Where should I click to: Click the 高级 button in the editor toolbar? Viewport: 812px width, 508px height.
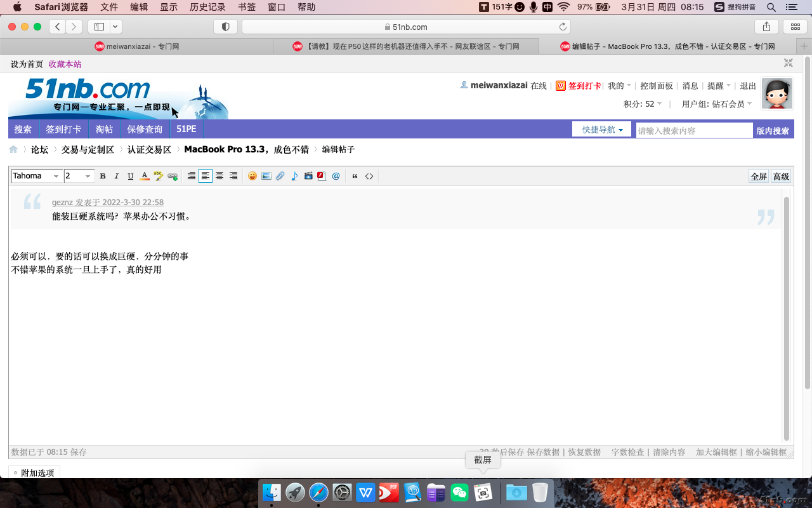781,176
